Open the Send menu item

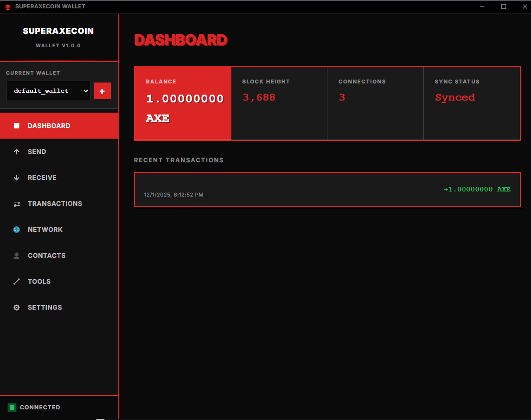(37, 152)
